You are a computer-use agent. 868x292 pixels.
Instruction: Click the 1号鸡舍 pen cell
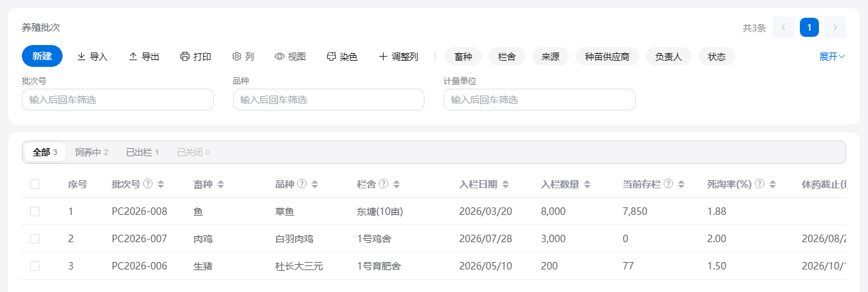tap(374, 239)
